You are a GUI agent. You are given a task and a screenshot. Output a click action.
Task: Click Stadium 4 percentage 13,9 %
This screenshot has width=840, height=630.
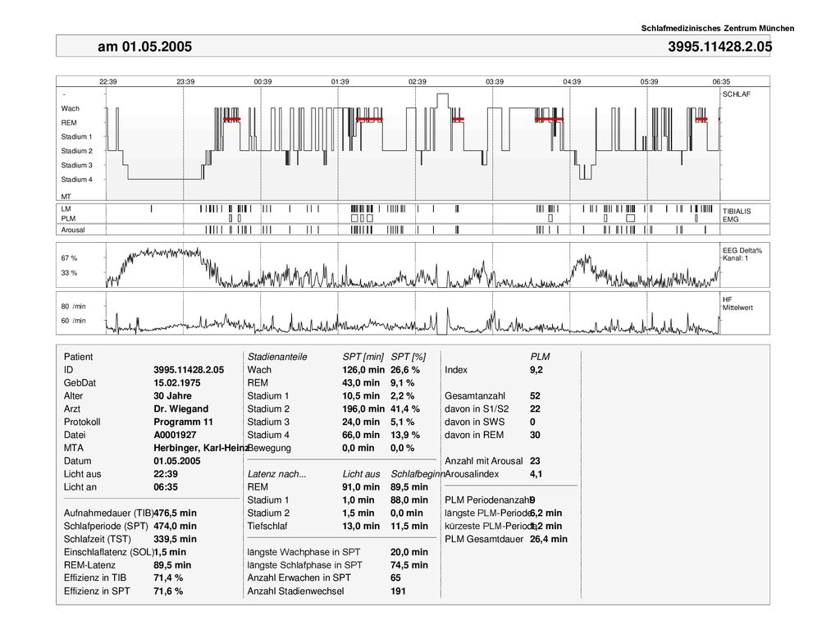coord(405,435)
